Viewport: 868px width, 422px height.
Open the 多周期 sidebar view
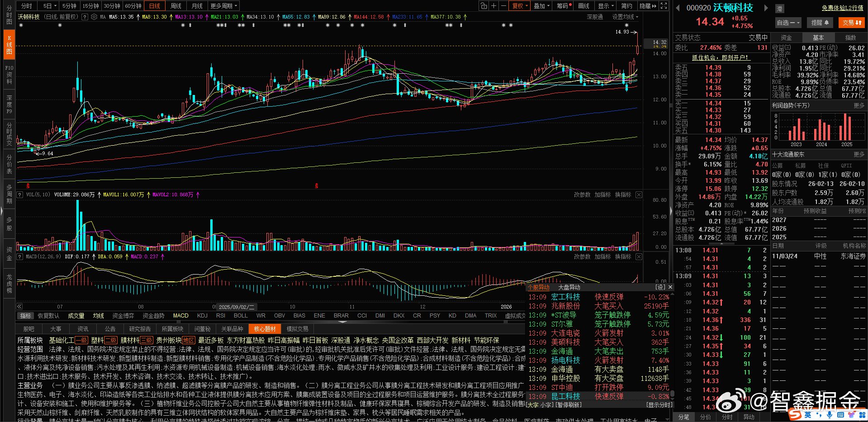point(9,194)
